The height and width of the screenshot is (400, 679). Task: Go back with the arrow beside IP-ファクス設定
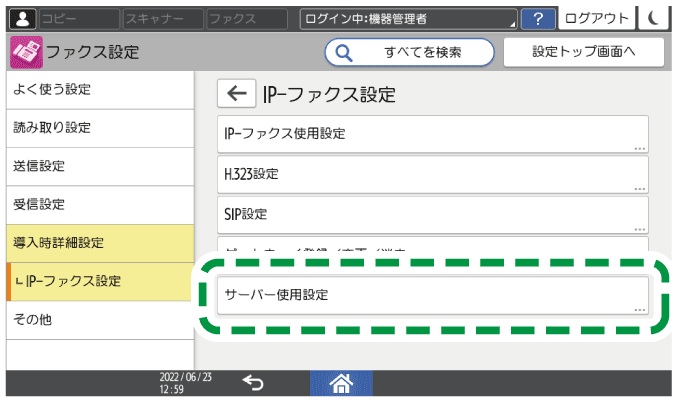click(236, 93)
